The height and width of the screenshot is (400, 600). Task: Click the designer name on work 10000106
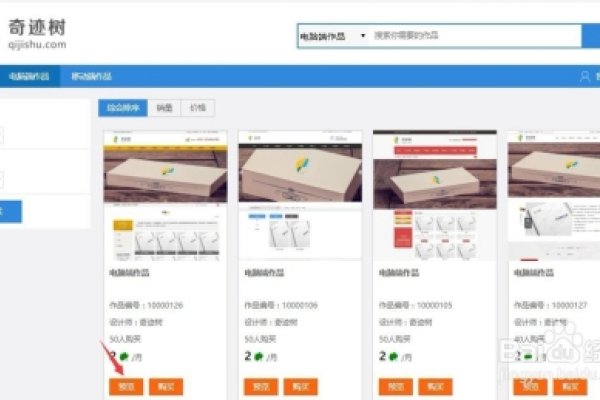coord(285,322)
